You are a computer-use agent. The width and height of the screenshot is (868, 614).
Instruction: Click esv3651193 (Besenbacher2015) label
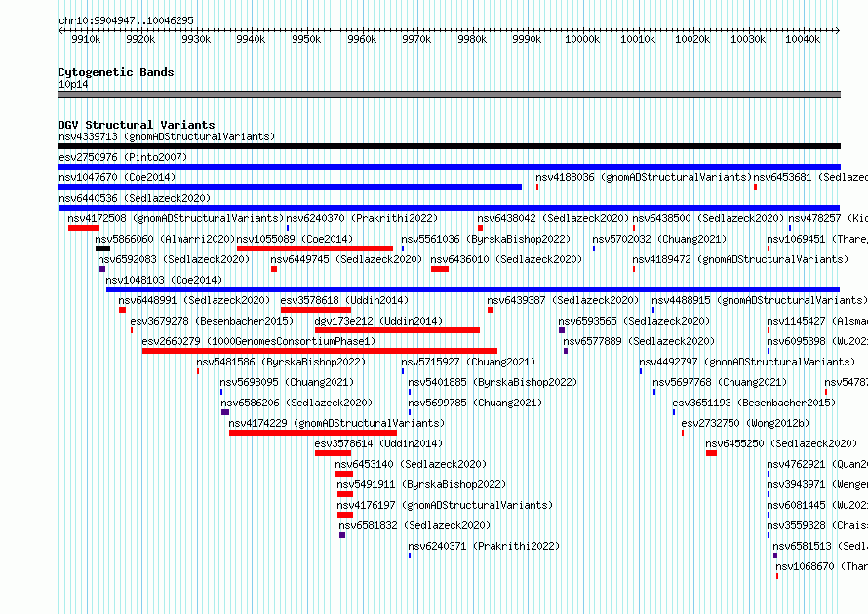pos(754,403)
